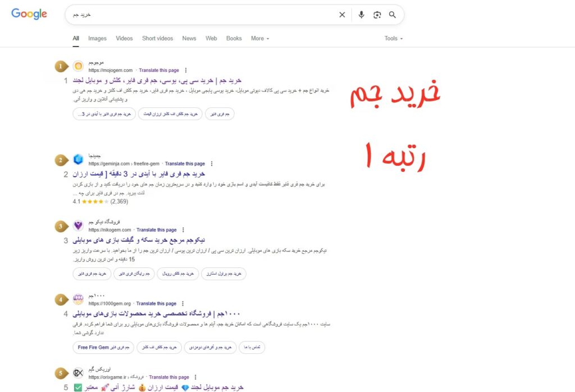The image size is (575, 392).
Task: Open the Google logo homepage link
Action: pos(29,13)
